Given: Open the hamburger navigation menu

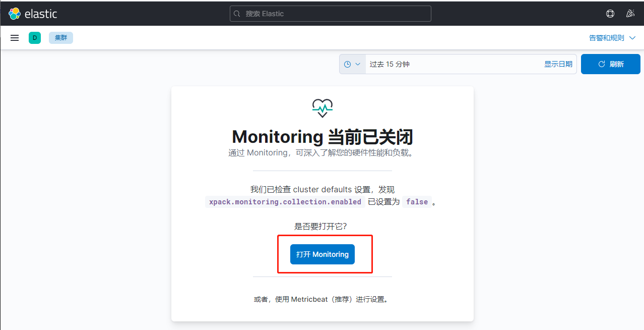Looking at the screenshot, I should [x=15, y=38].
